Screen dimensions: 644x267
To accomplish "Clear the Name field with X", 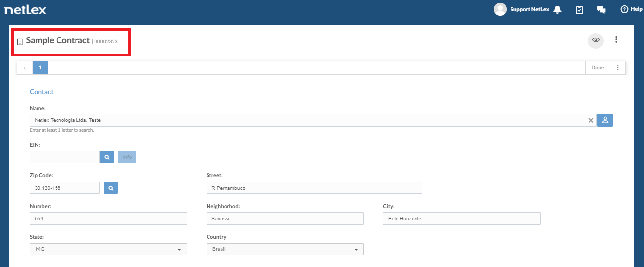I will click(591, 120).
